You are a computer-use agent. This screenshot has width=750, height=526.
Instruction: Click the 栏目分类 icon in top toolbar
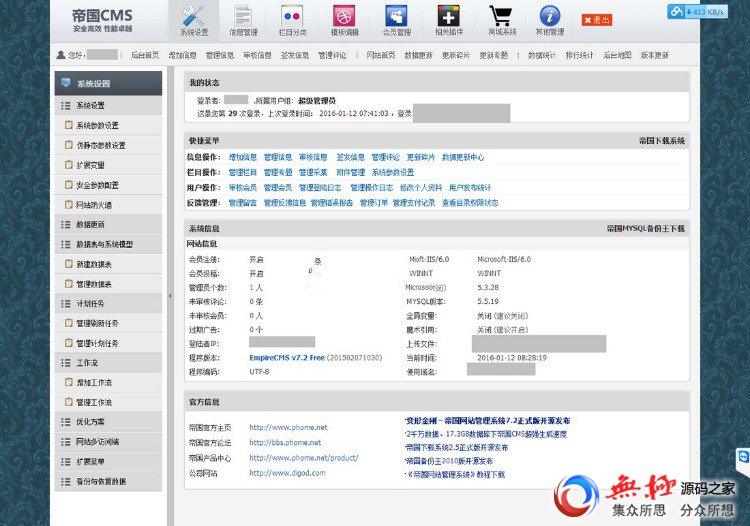(x=292, y=19)
